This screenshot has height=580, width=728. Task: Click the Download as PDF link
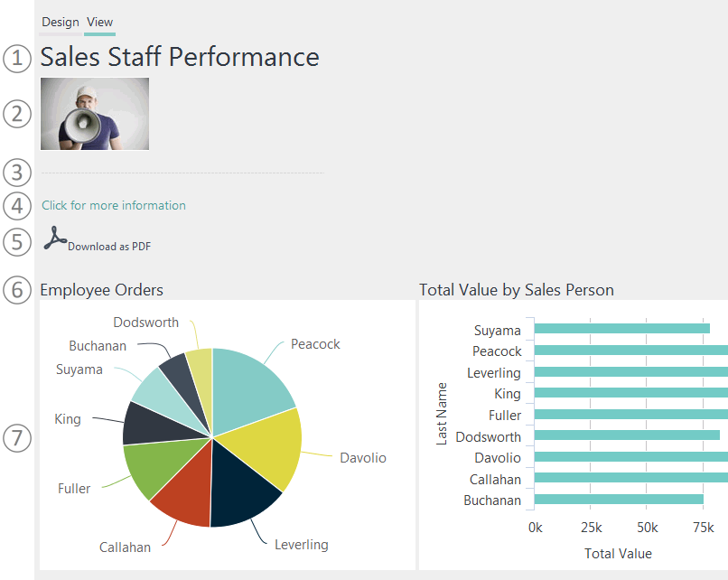109,246
